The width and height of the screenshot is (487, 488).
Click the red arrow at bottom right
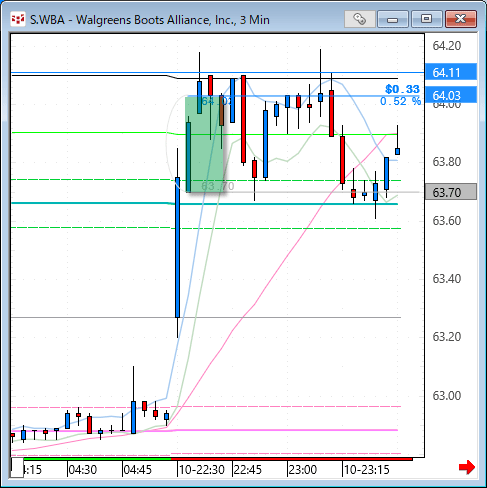coord(467,467)
